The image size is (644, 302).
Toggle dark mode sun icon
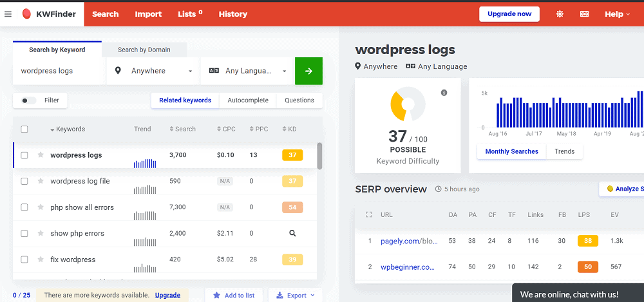(x=560, y=14)
